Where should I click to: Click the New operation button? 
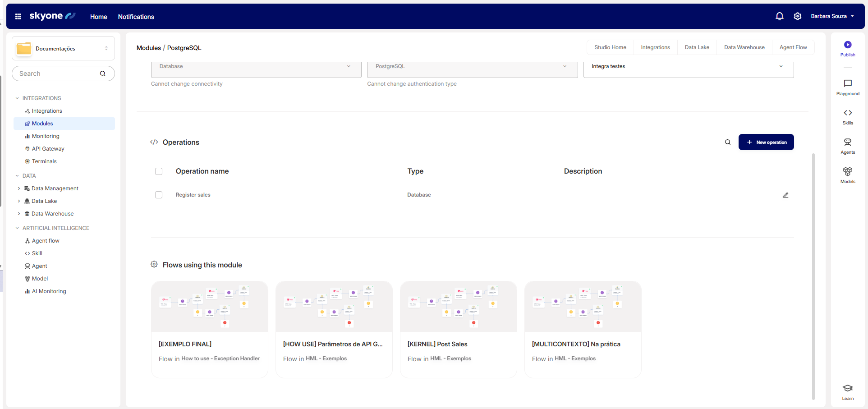point(766,142)
